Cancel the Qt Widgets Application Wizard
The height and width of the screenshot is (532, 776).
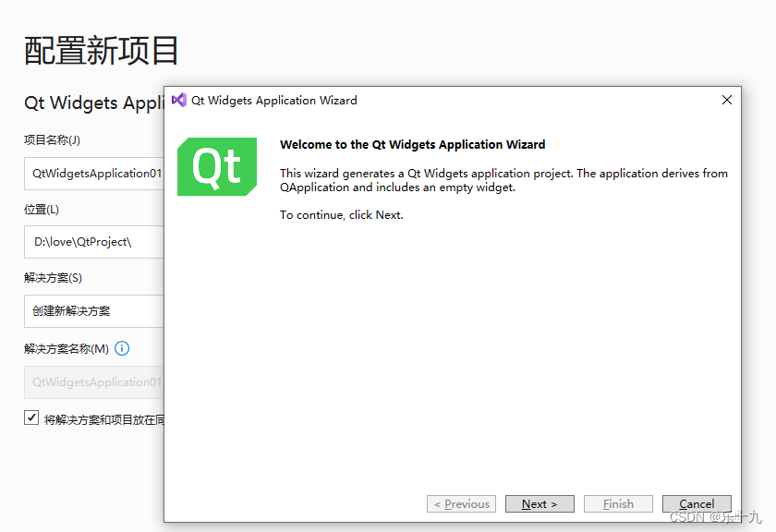pos(697,503)
